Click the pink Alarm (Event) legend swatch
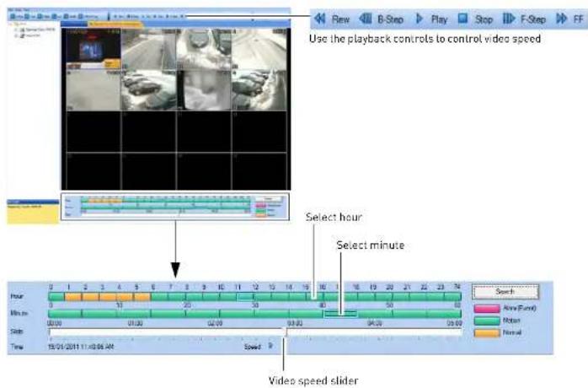Screen dimensions: 588x388 487,309
